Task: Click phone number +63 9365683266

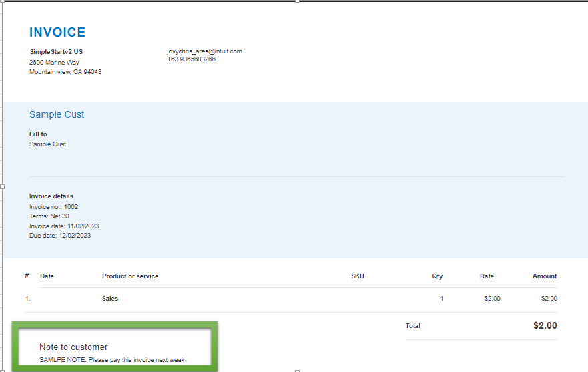Action: tap(192, 59)
